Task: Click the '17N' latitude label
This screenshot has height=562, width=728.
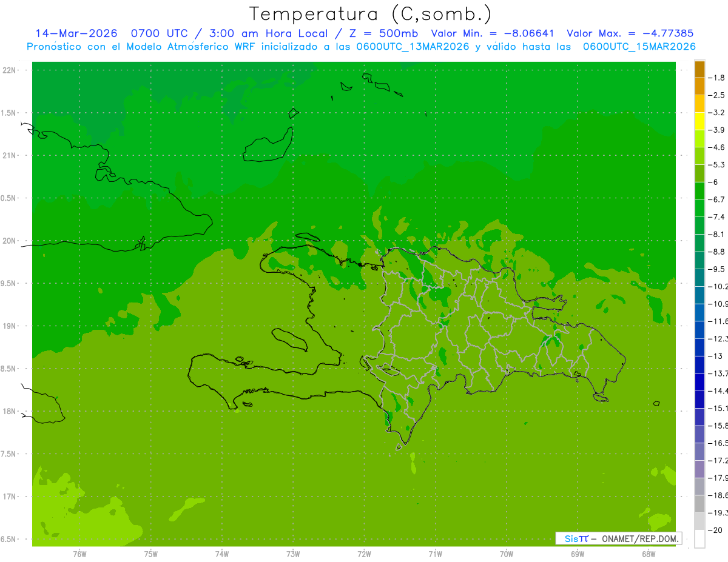Action: [x=8, y=497]
